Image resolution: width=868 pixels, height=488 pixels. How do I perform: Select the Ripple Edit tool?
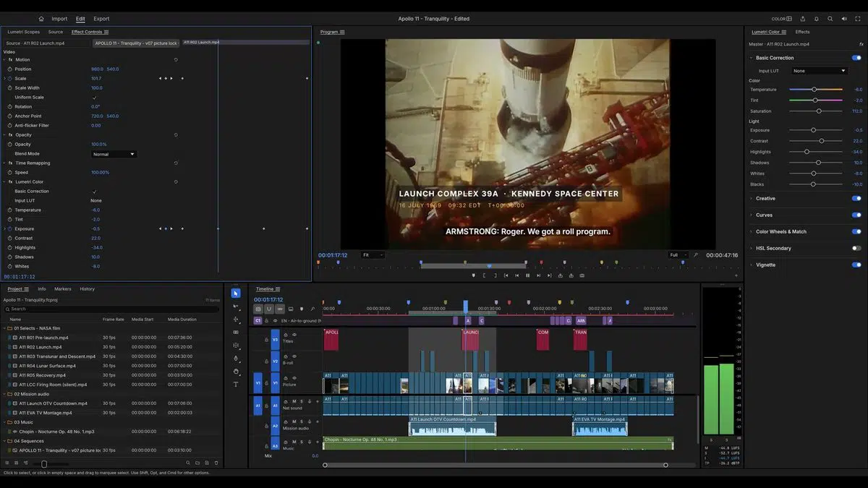(236, 319)
